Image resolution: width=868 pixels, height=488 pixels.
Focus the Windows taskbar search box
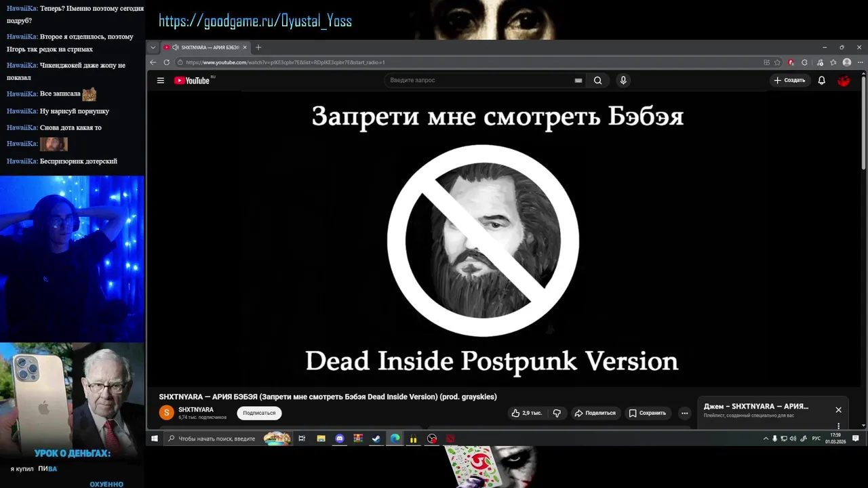[x=229, y=439]
